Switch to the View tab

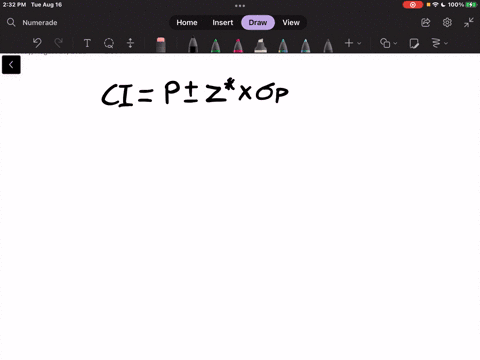(x=291, y=22)
